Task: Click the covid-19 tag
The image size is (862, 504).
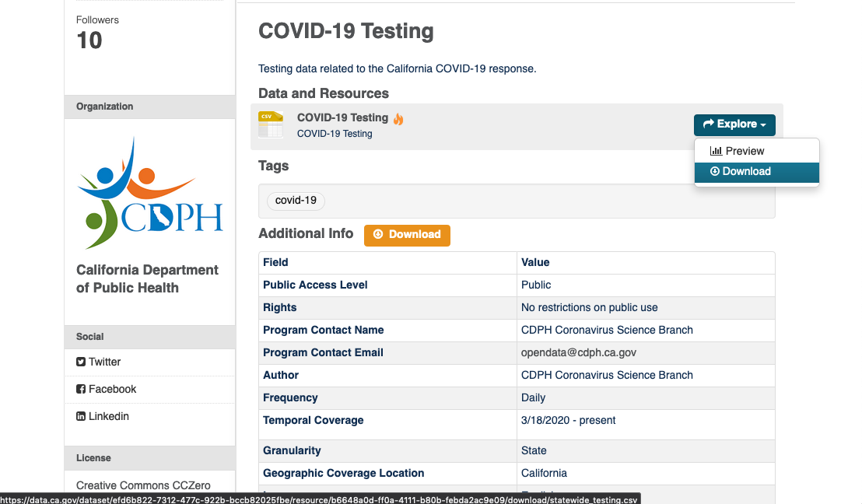Action: [296, 200]
